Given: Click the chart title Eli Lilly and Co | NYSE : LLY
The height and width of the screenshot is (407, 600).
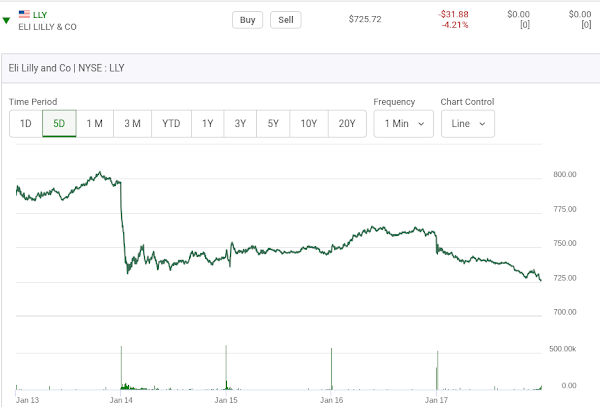Looking at the screenshot, I should click(66, 68).
